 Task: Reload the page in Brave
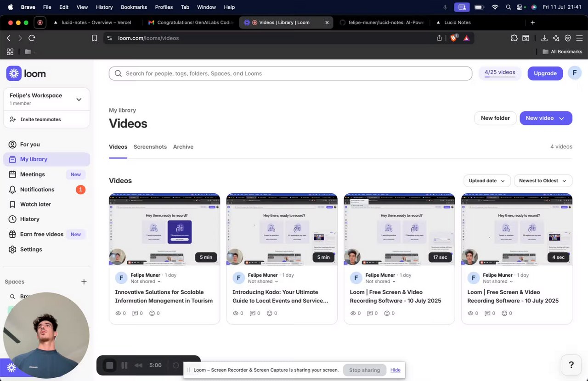(32, 38)
